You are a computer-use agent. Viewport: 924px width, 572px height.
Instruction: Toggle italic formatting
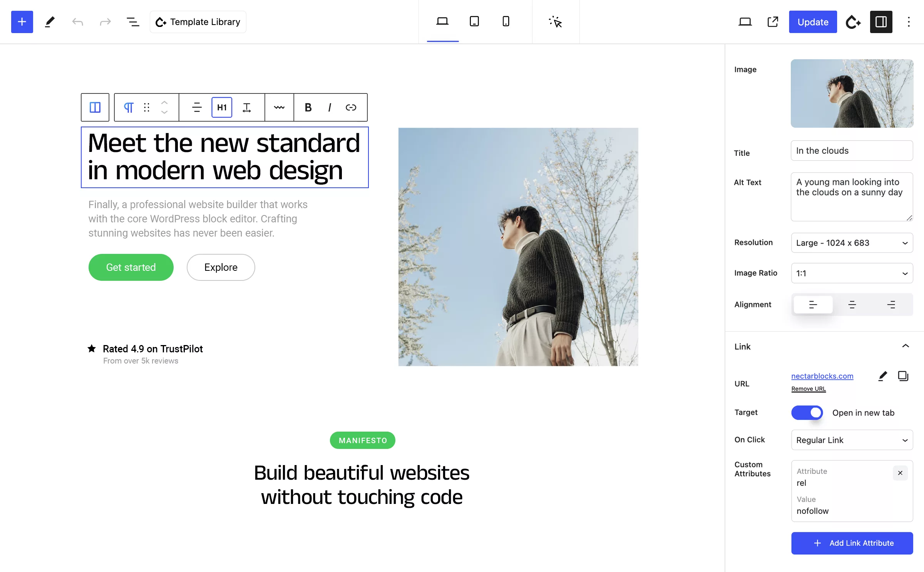(329, 107)
